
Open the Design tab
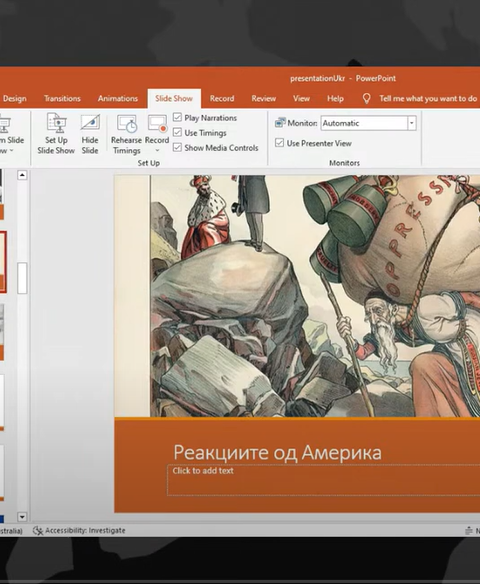point(15,98)
